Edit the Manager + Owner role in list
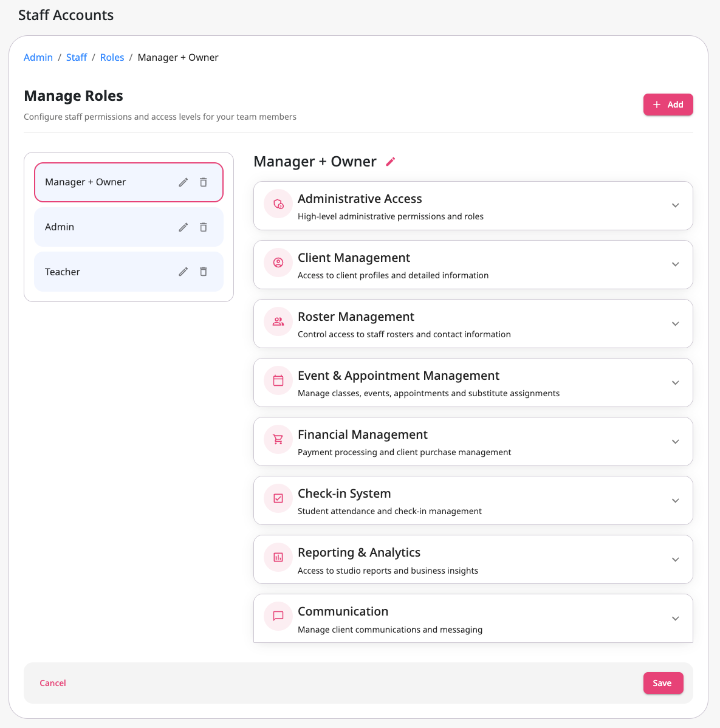This screenshot has height=728, width=720. click(183, 182)
